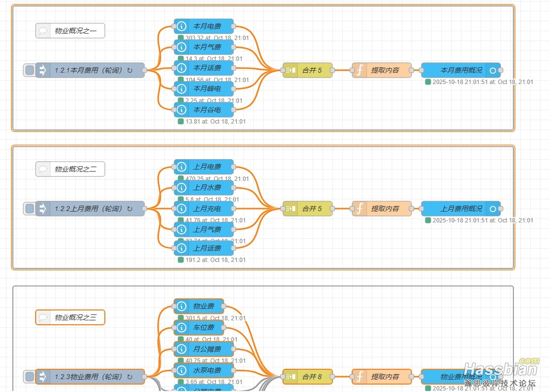
Task: Click the info icon on 物业费 node
Action: tap(182, 306)
